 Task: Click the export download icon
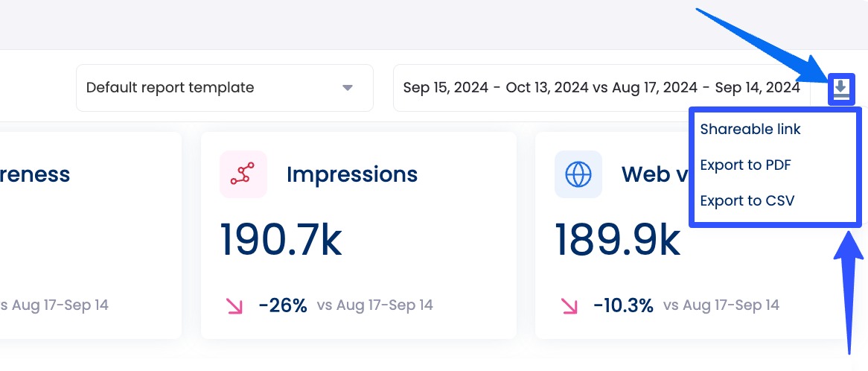(841, 89)
